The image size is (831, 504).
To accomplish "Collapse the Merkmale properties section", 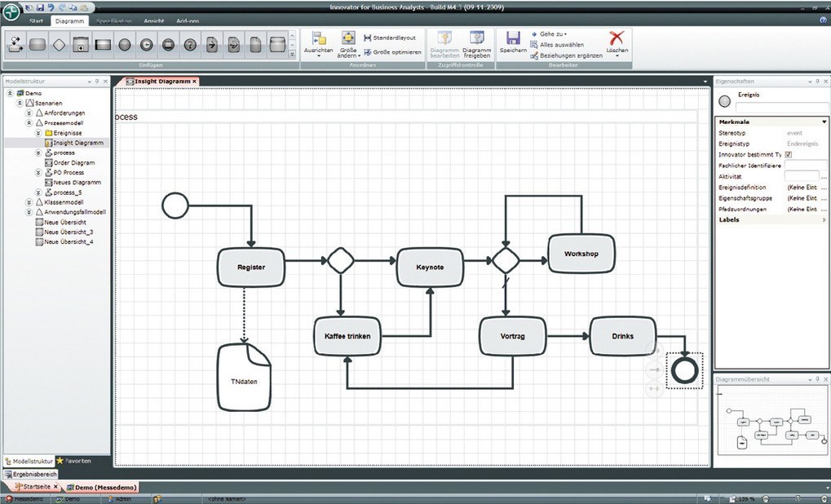I will [824, 121].
